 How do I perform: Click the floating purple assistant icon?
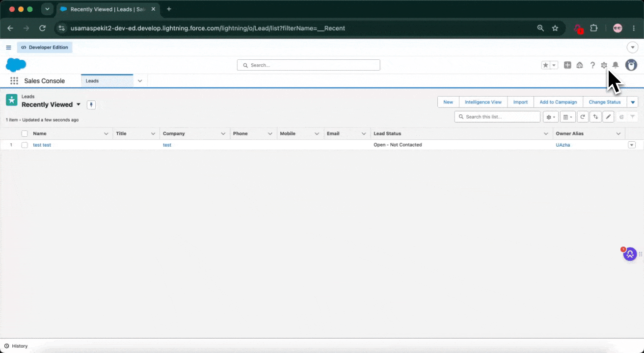click(630, 254)
